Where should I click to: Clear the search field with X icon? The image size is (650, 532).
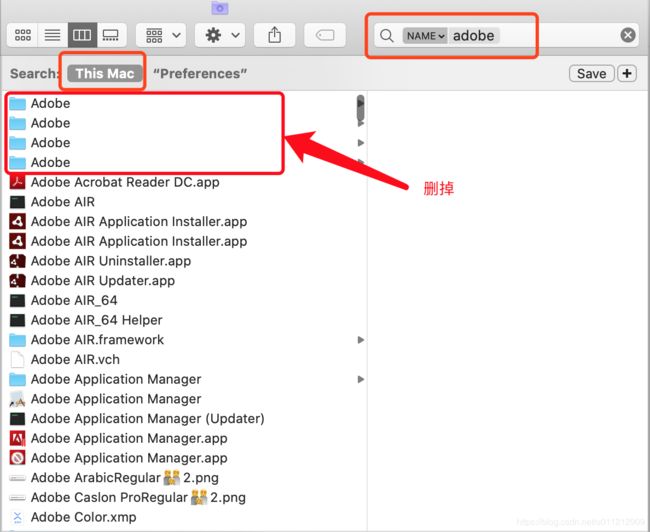[x=627, y=35]
